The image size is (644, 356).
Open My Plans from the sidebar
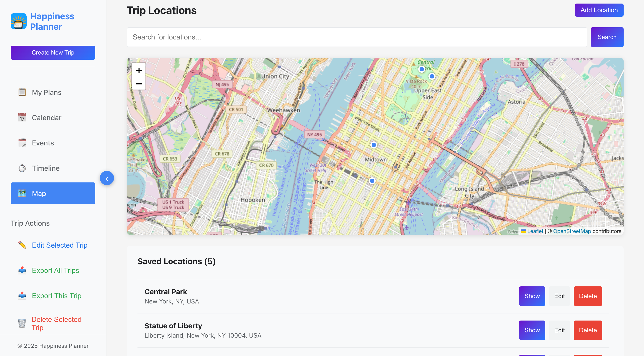coord(47,92)
